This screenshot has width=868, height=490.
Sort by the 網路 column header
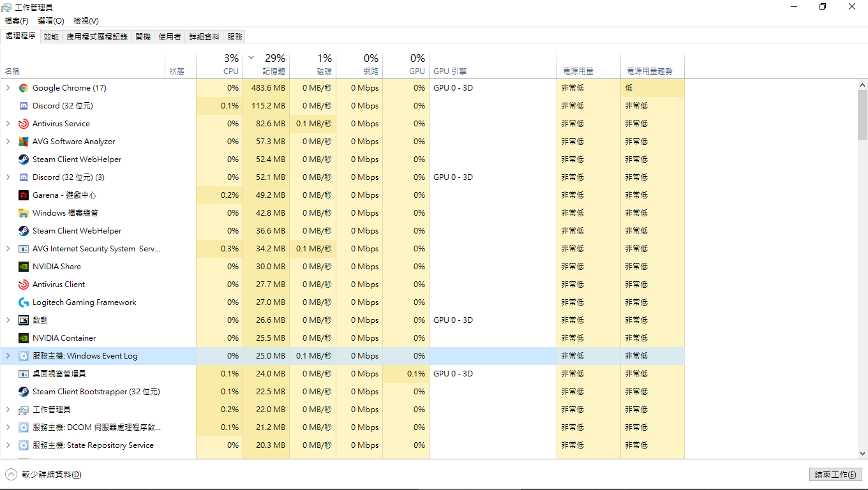359,65
